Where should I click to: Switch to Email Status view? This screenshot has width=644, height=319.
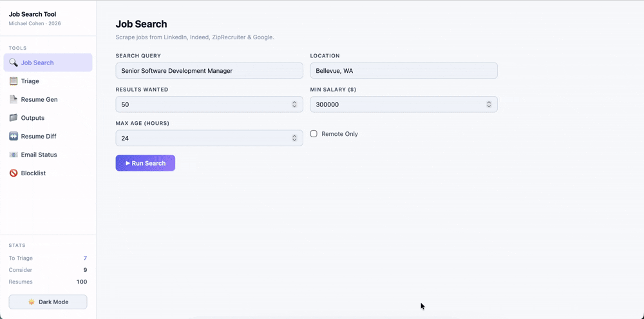[48, 155]
